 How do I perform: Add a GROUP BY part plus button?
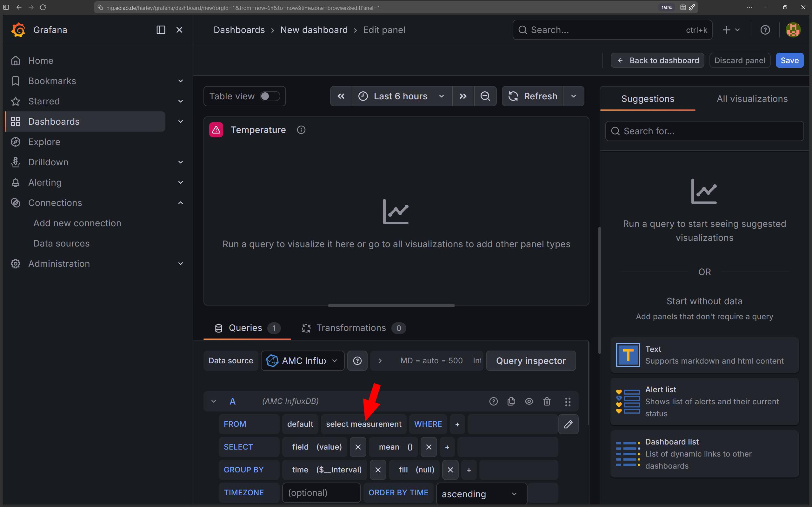pyautogui.click(x=469, y=470)
